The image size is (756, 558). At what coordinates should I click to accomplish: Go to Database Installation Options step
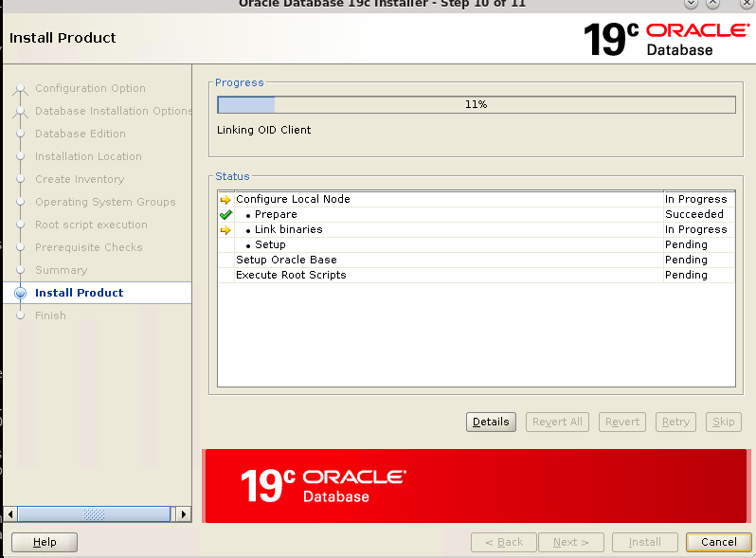[x=114, y=111]
